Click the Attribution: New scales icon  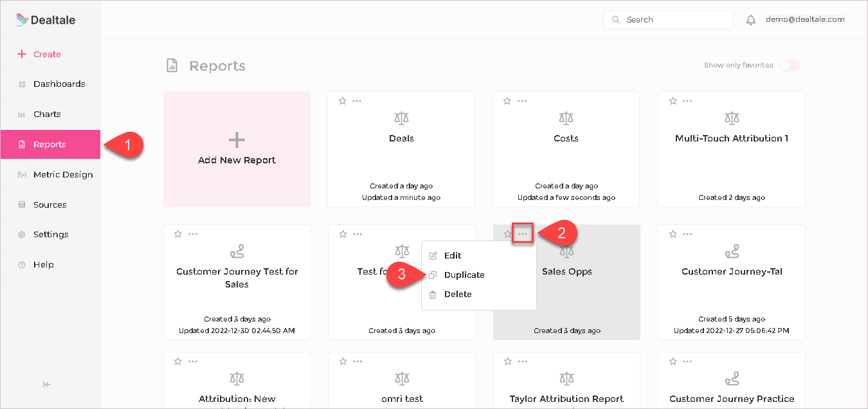click(x=237, y=378)
